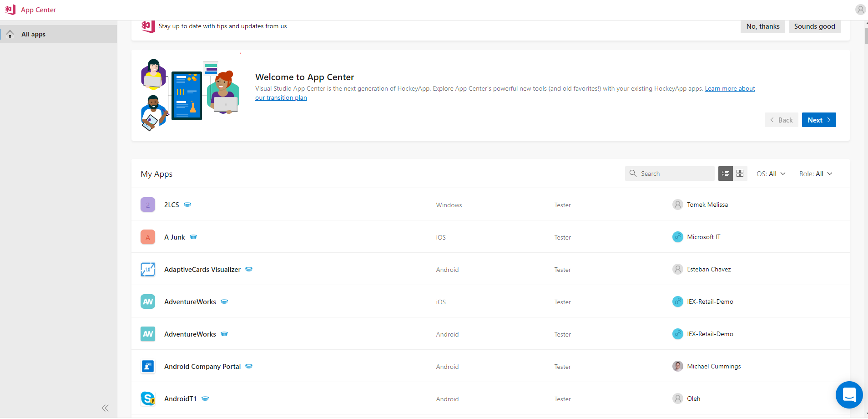Click HockeyApp badge next to Android Company Portal
The width and height of the screenshot is (868, 419).
tap(249, 367)
